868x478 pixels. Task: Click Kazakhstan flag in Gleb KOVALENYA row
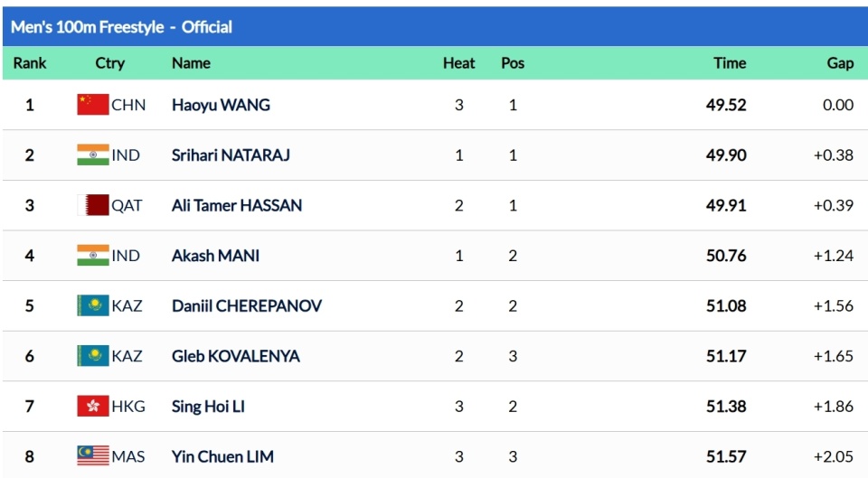click(x=93, y=356)
